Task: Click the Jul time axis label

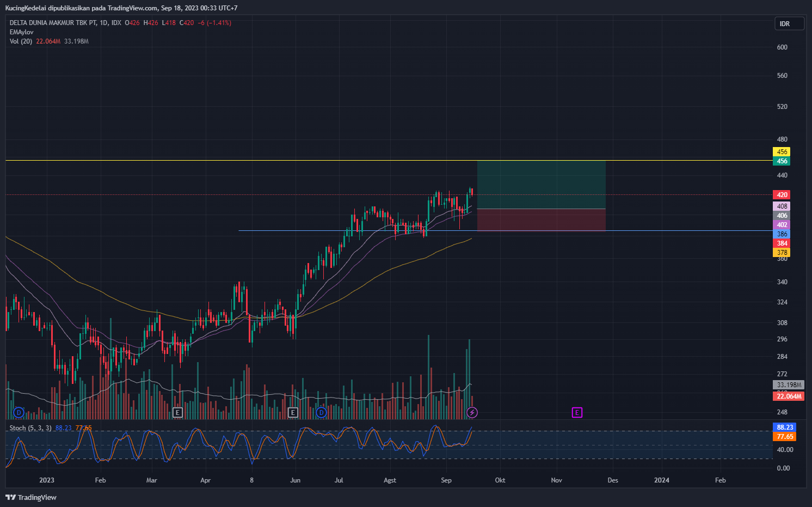Action: pos(339,480)
